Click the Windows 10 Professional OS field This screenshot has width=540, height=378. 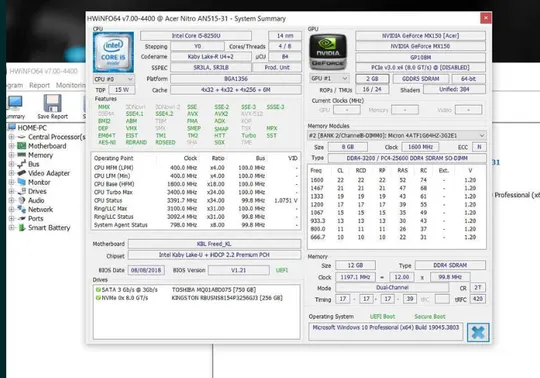pos(386,332)
